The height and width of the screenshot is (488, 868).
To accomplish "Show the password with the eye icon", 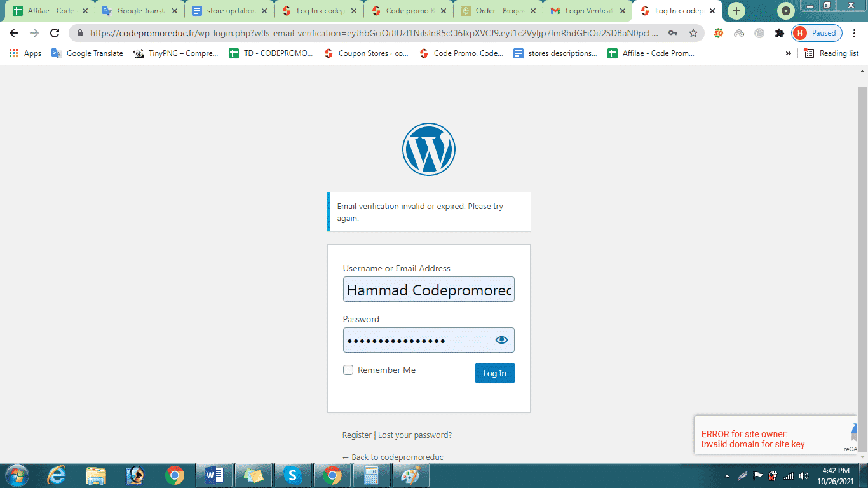I will pos(501,340).
